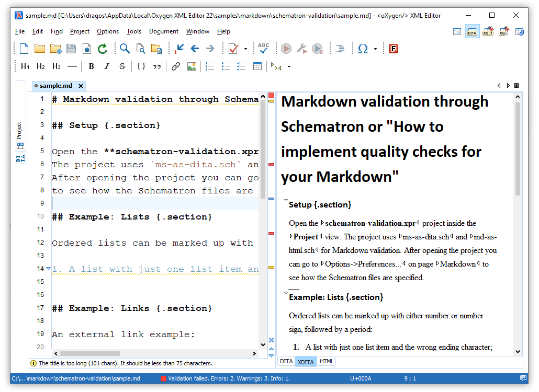Close the sample.md tab

tap(81, 86)
